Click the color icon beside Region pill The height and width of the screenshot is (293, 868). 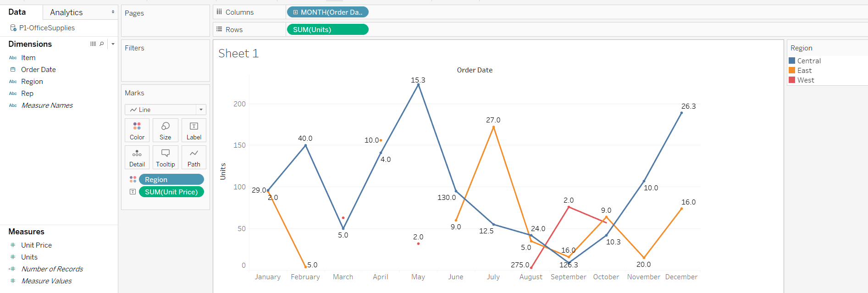[133, 179]
